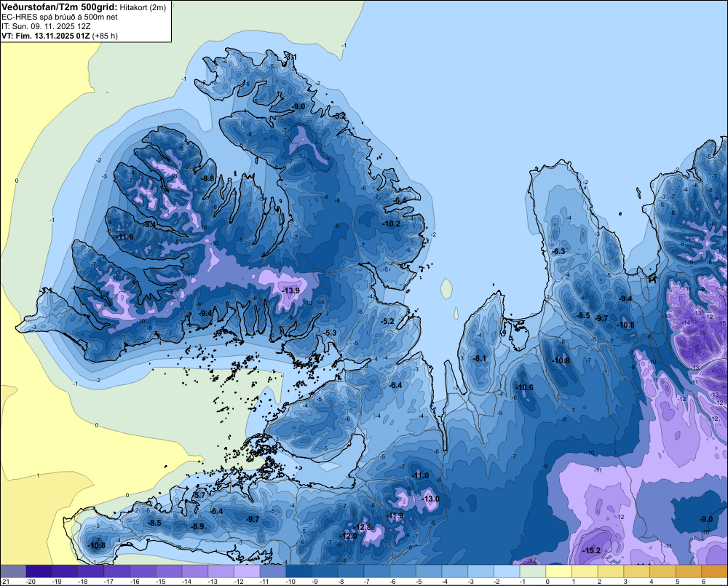Select the -8.8 temperature value
The height and width of the screenshot is (586, 728).
[207, 178]
